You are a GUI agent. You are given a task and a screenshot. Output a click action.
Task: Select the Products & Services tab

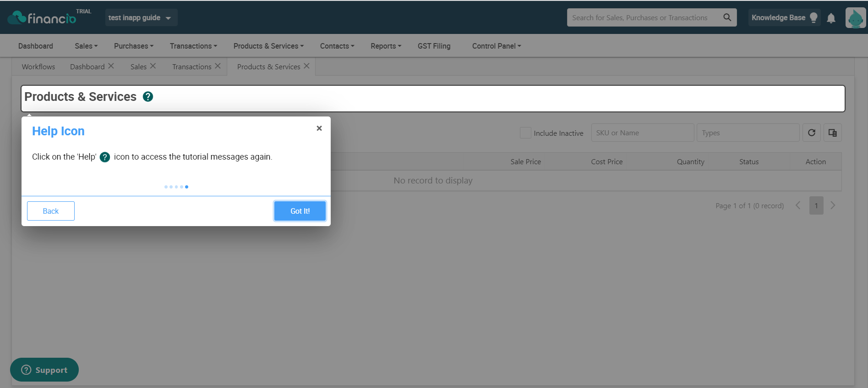pos(268,67)
